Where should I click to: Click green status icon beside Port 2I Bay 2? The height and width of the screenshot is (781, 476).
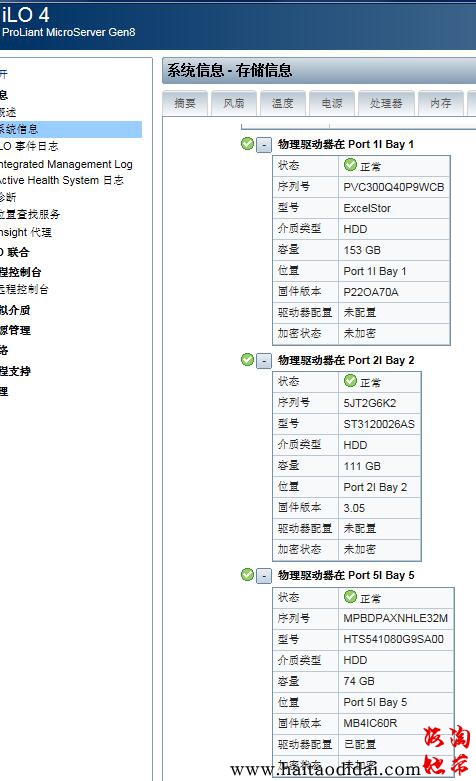point(247,360)
